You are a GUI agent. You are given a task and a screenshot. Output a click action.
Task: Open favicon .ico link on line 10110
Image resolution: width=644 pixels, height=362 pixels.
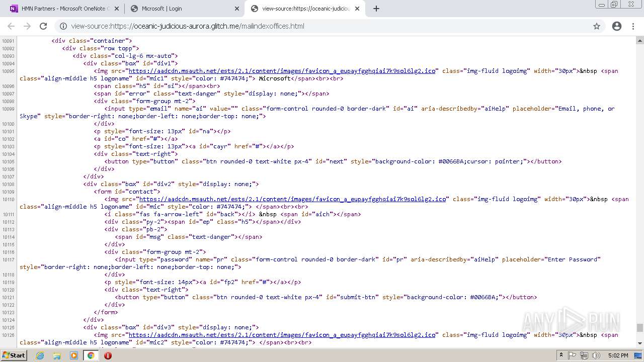(x=293, y=199)
